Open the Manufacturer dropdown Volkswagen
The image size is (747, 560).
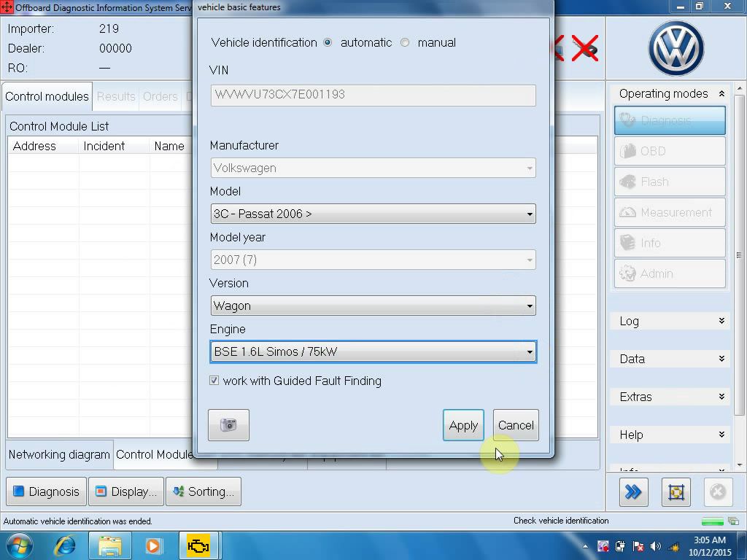(x=373, y=168)
